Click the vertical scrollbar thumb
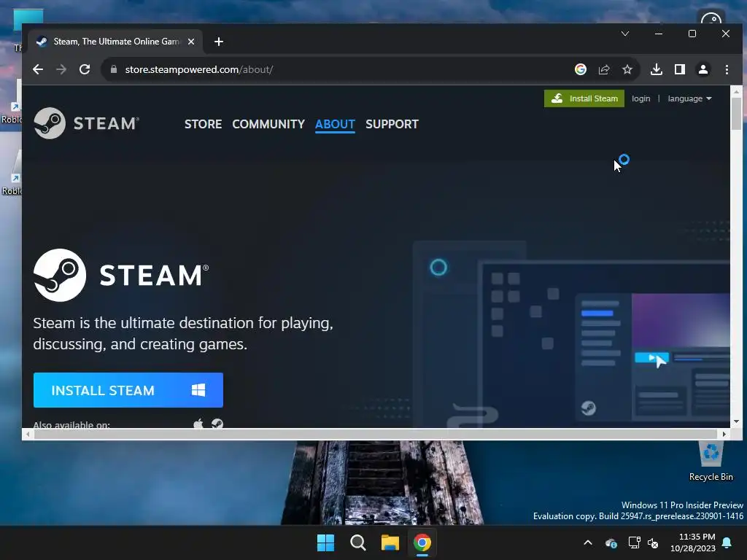Viewport: 747px width, 560px height. coord(736,113)
